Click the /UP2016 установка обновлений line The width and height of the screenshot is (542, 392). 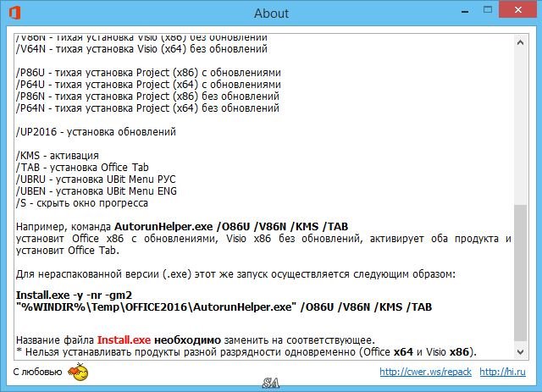pos(96,132)
